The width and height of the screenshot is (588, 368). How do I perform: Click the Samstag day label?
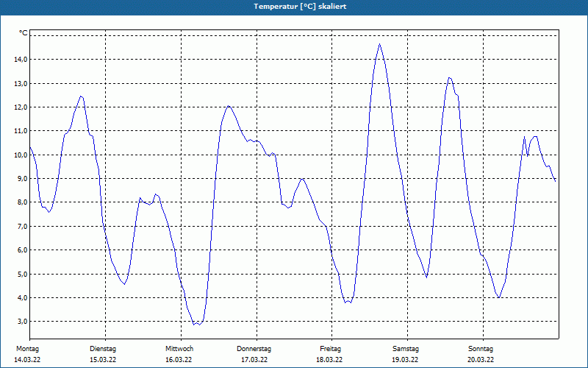point(406,349)
